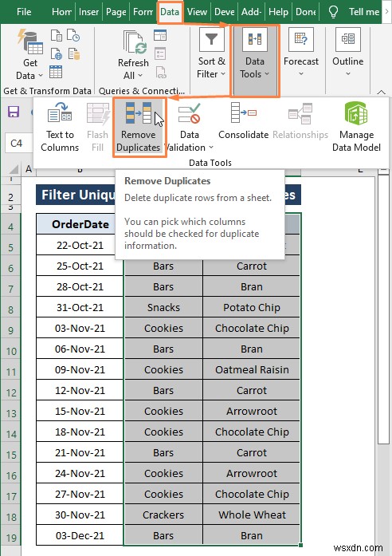The image size is (392, 556).
Task: Open the Get Data dropdown
Action: tap(30, 55)
